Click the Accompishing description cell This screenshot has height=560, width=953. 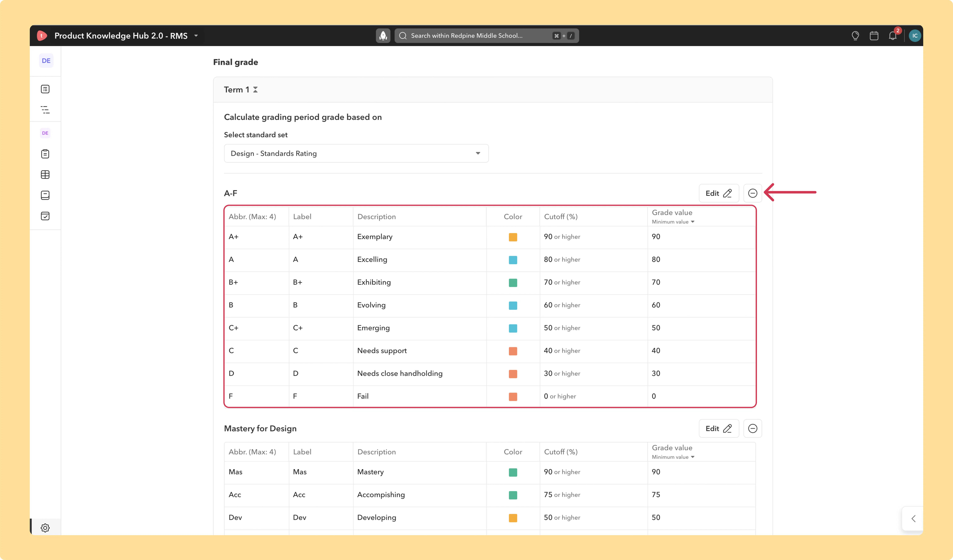[420, 495]
